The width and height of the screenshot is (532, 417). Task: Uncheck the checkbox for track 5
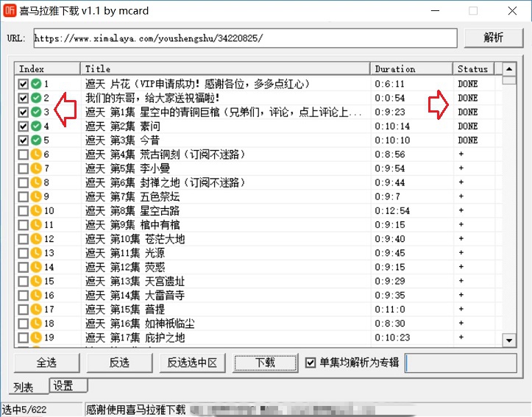point(23,140)
